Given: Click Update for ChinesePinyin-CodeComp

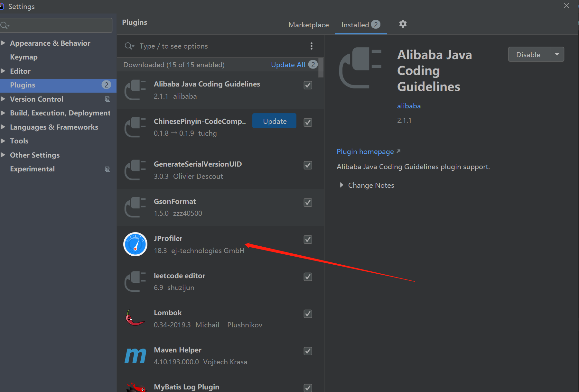Looking at the screenshot, I should point(275,121).
